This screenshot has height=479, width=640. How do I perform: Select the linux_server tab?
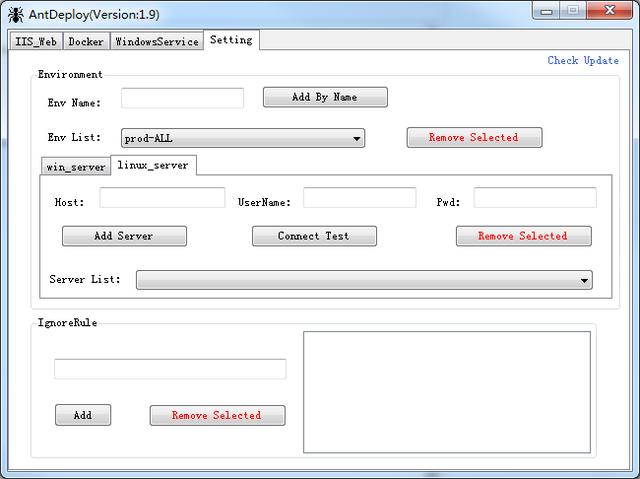pyautogui.click(x=153, y=165)
